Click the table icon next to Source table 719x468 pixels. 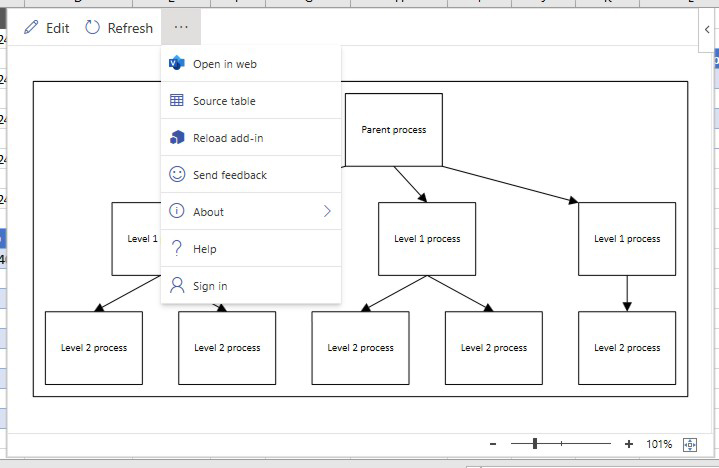(x=177, y=100)
